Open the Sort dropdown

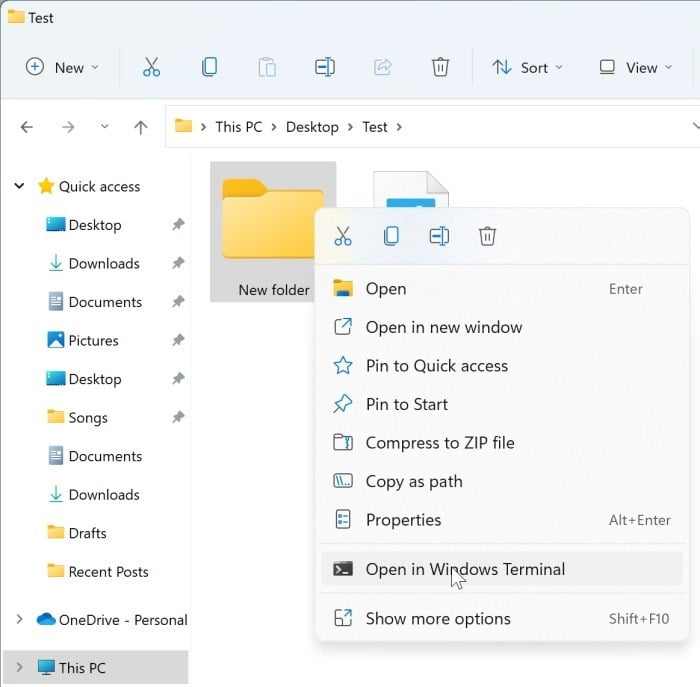coord(527,67)
